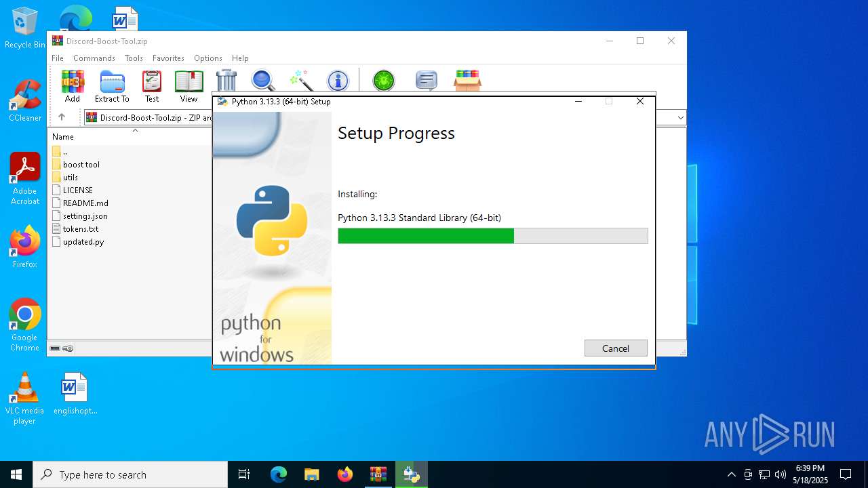
Task: Click the Firefox taskbar icon
Action: pos(345,474)
